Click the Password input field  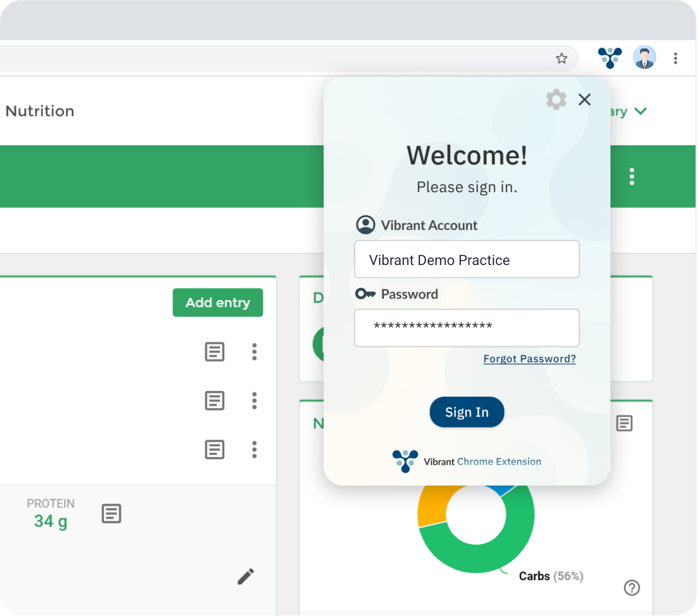[467, 328]
